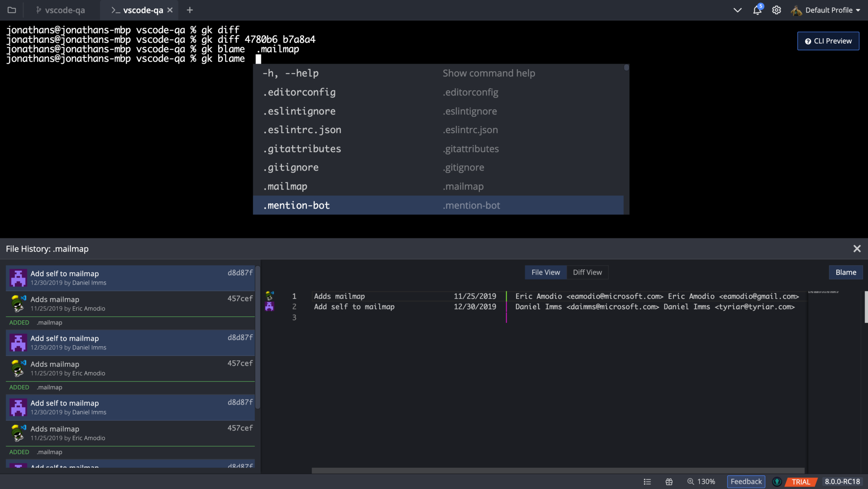Select the highlighted .mention-bot suggestion
The image size is (868, 489).
(296, 205)
